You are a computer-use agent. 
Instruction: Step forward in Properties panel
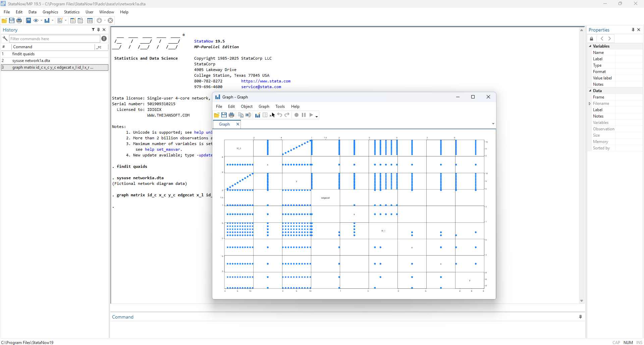[x=610, y=39]
